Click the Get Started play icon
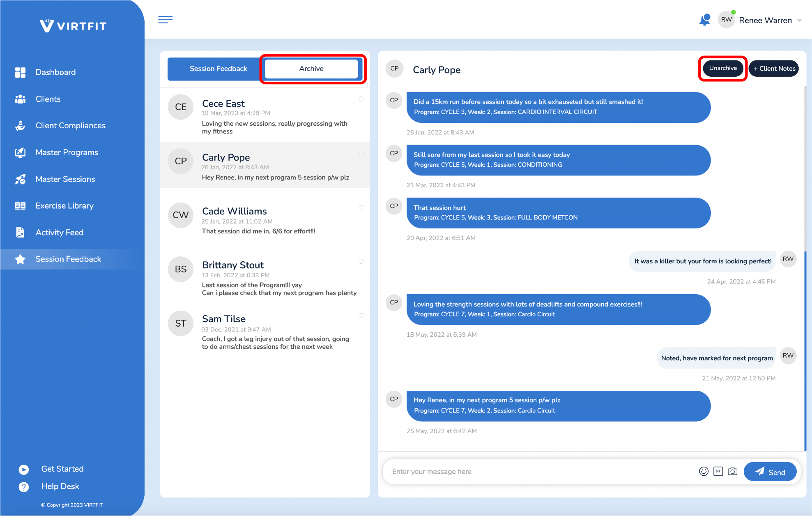 (x=24, y=469)
